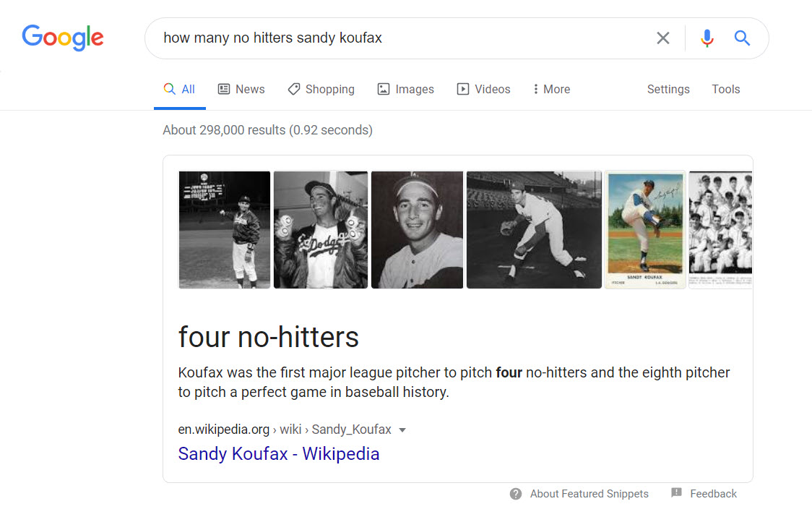Click the Google logo
This screenshot has width=812, height=517.
tap(63, 37)
